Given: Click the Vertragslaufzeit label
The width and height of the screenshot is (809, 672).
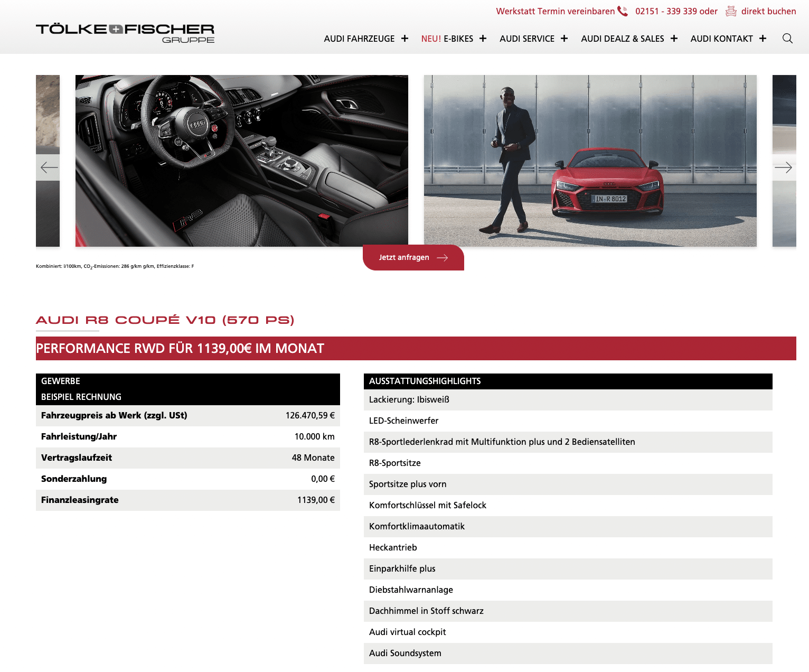Looking at the screenshot, I should click(77, 458).
